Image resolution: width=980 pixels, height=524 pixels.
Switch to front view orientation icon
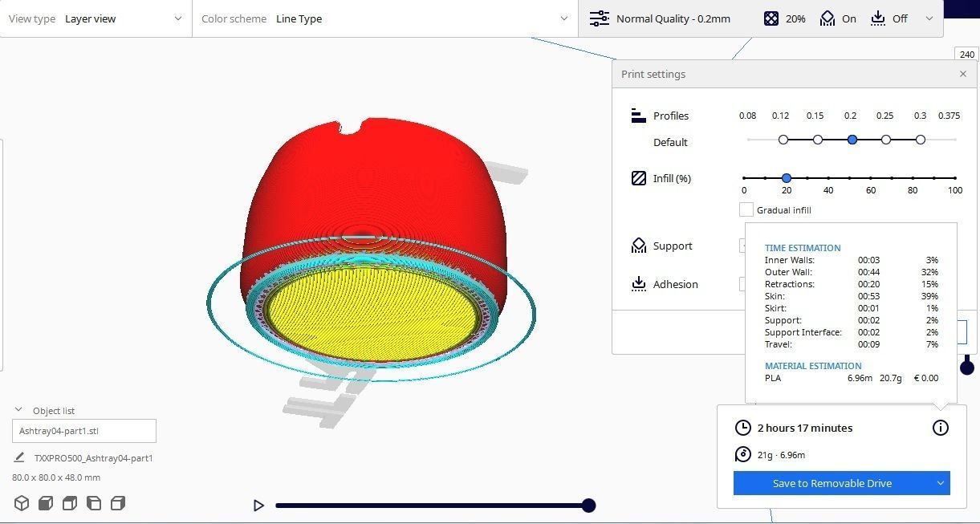pos(46,503)
